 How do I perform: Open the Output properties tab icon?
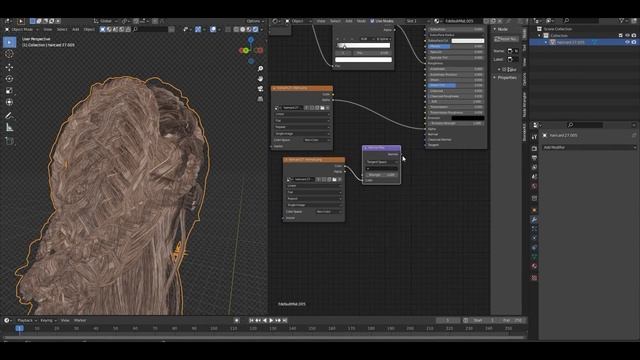[534, 158]
